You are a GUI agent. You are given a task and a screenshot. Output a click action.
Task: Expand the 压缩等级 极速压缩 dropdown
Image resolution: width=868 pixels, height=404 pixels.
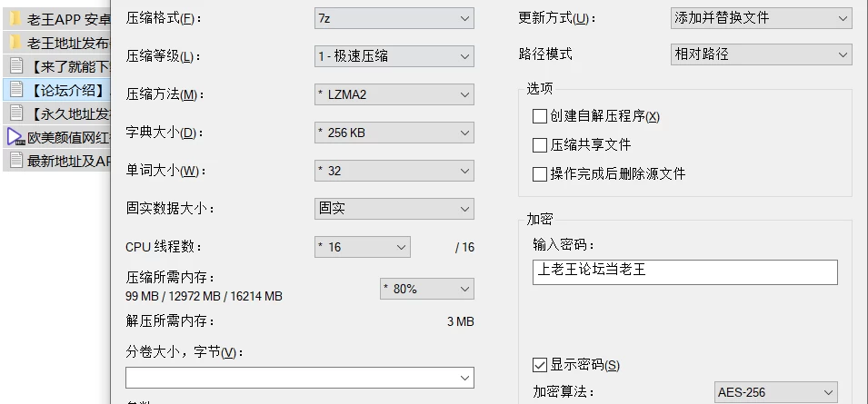coord(394,55)
